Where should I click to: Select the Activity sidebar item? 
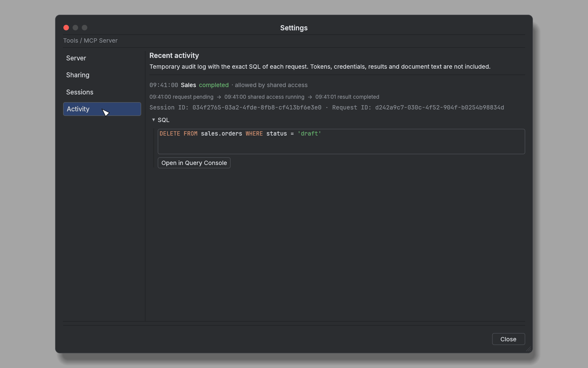point(102,109)
